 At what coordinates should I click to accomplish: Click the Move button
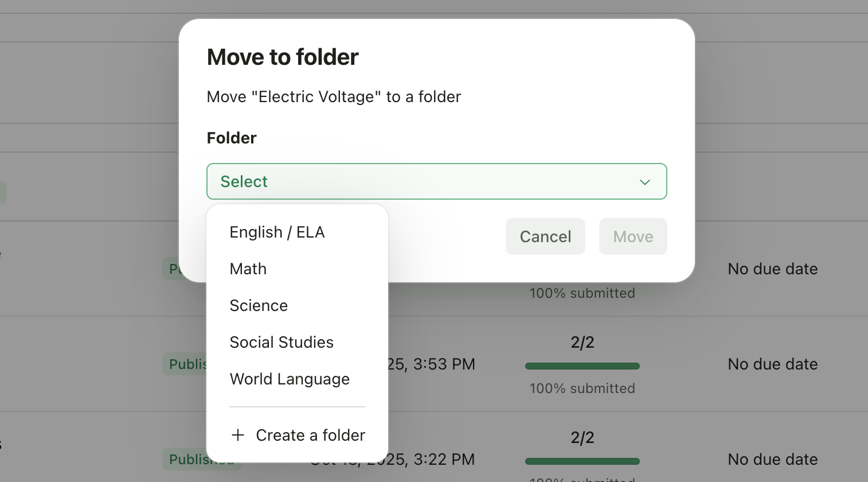(633, 236)
